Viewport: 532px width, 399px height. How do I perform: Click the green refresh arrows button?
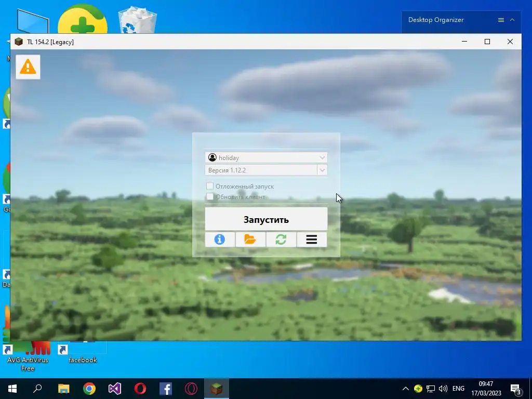click(281, 239)
